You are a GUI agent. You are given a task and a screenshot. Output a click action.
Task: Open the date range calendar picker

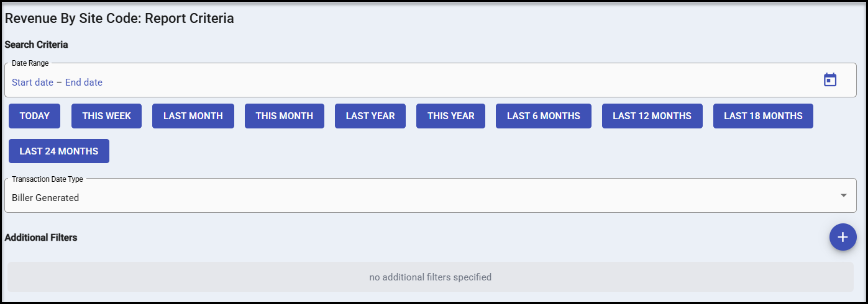click(830, 80)
